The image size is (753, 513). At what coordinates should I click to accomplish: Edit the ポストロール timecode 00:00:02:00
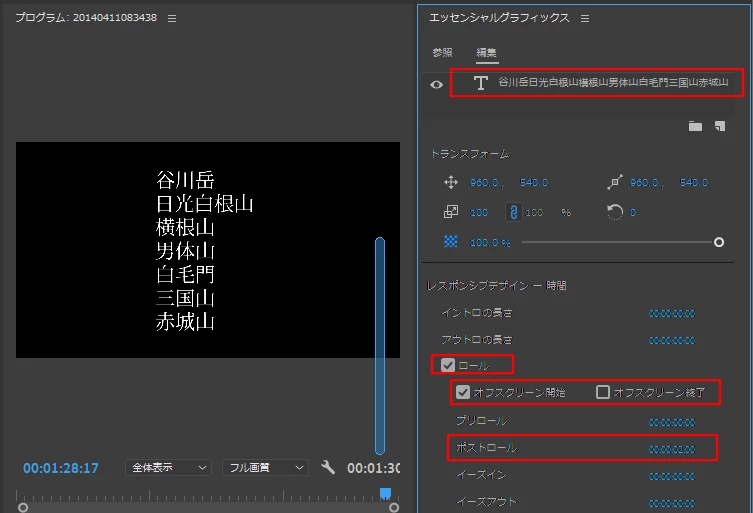pos(672,450)
